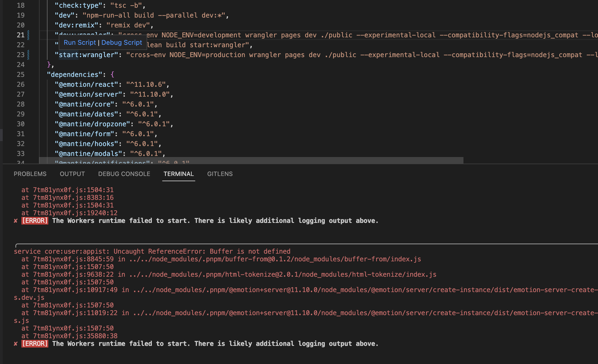Select the TERMINAL tab
The image size is (598, 364).
pyautogui.click(x=178, y=174)
